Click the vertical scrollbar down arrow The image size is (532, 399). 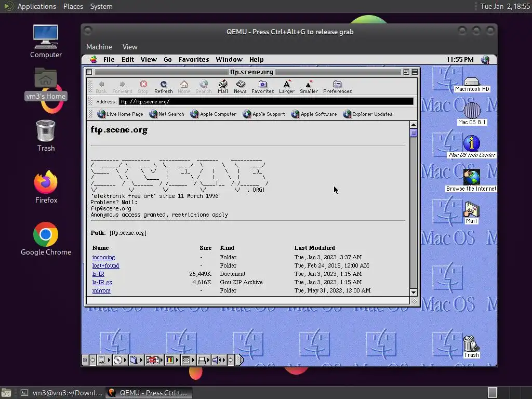click(413, 292)
